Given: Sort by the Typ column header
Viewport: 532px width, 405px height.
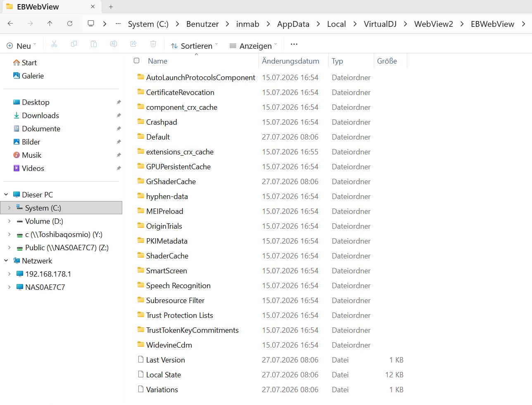Looking at the screenshot, I should [x=337, y=61].
